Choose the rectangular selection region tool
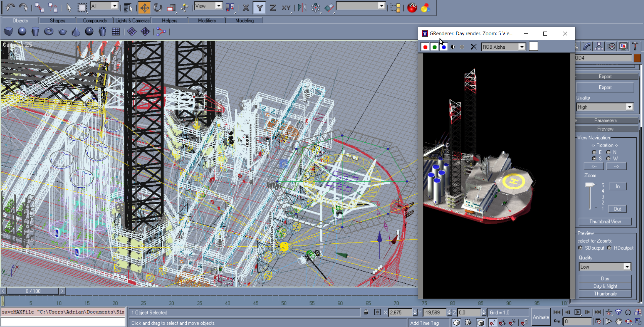The image size is (644, 327). 82,7
